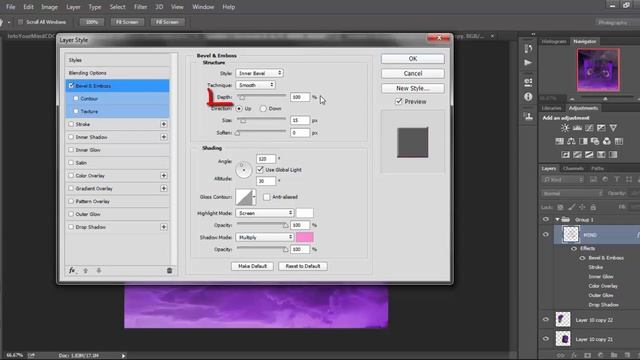Add a Black & White adjustment
This screenshot has width=640, height=360.
coord(583,141)
